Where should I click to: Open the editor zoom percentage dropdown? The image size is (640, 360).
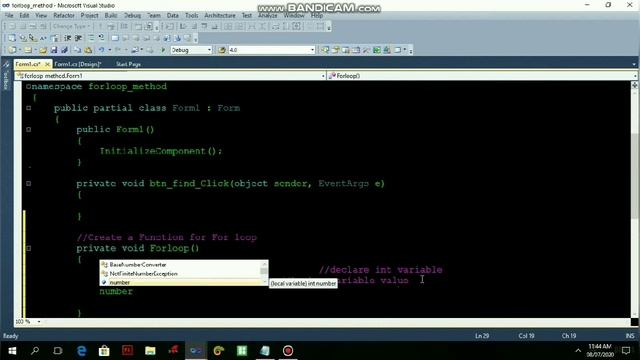(x=39, y=322)
